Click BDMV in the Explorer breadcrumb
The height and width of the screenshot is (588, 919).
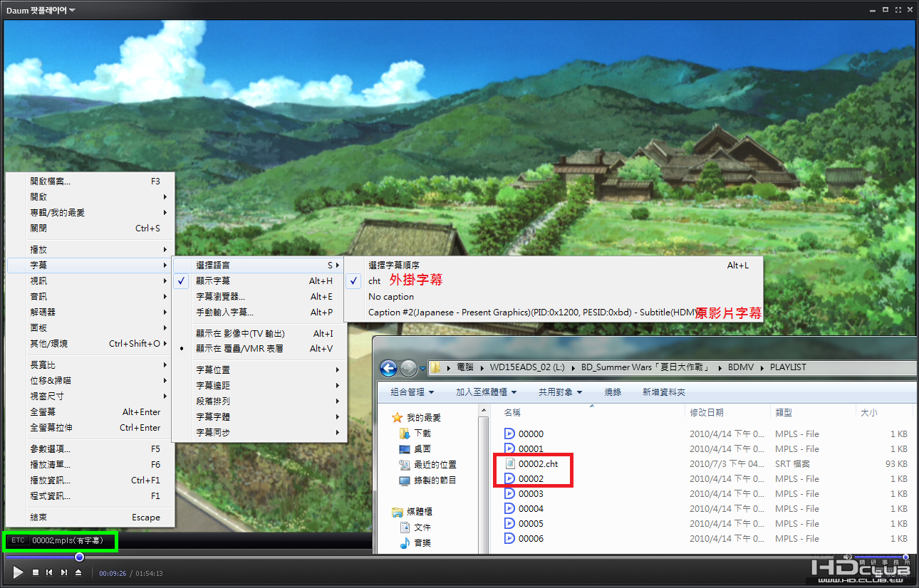[x=739, y=367]
